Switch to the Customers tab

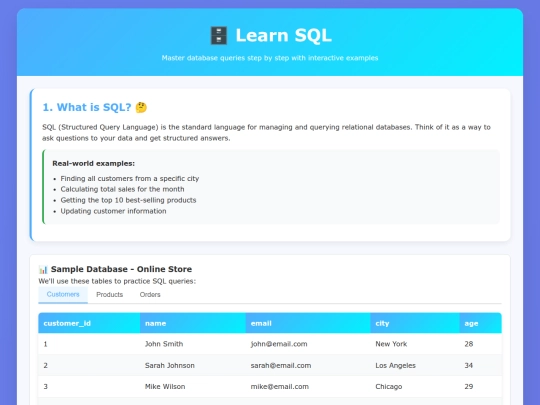pyautogui.click(x=63, y=294)
